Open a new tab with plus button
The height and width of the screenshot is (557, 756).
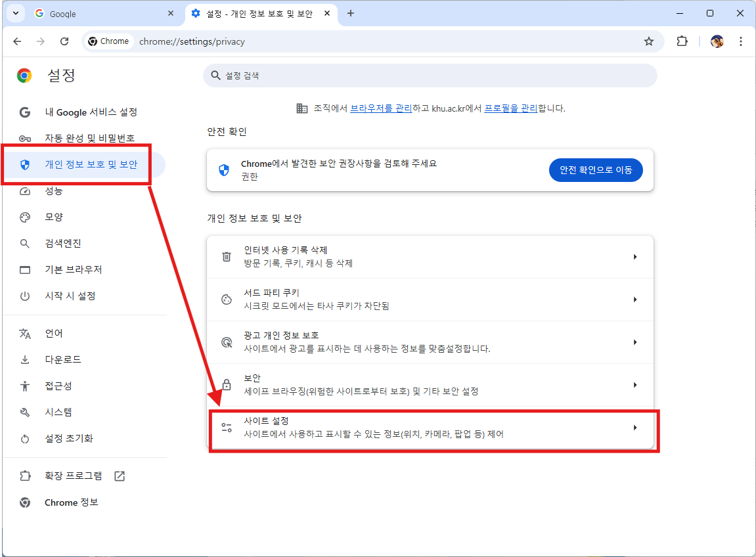click(351, 13)
